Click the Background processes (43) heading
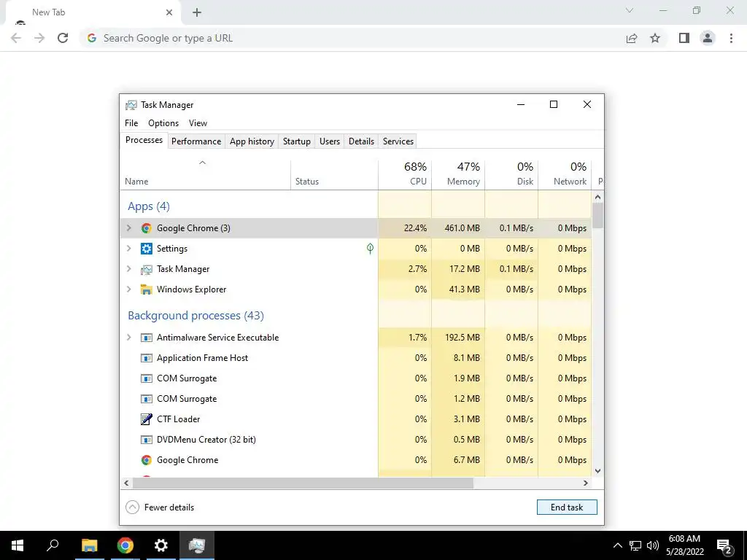 [x=196, y=316]
